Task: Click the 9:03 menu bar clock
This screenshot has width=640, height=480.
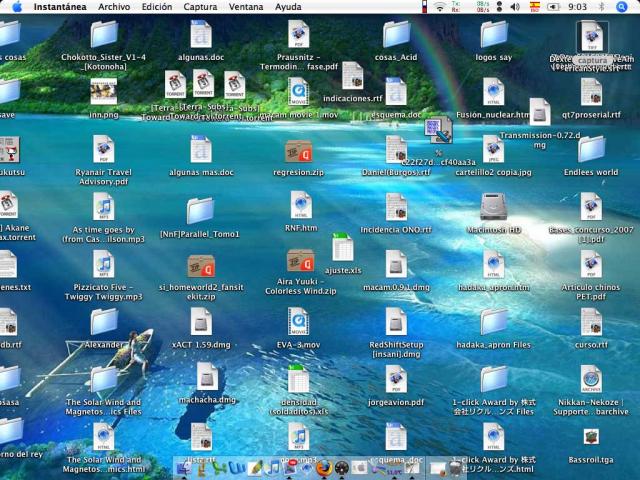Action: pyautogui.click(x=577, y=7)
